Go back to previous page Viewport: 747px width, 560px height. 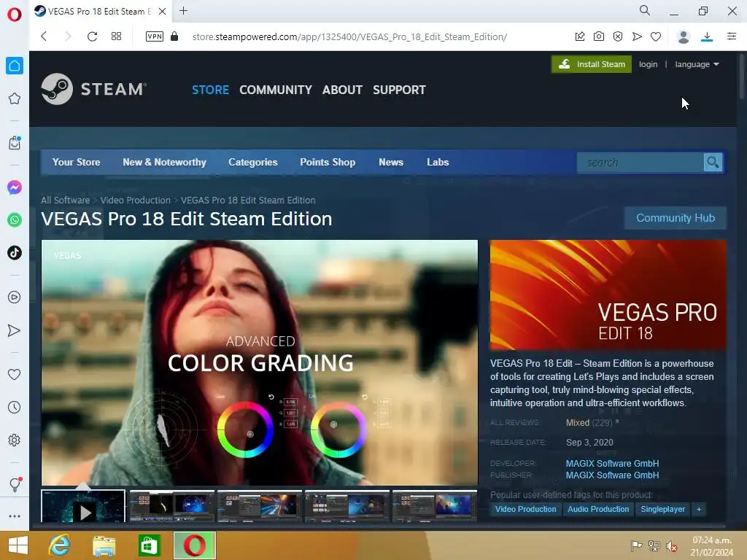tap(44, 36)
